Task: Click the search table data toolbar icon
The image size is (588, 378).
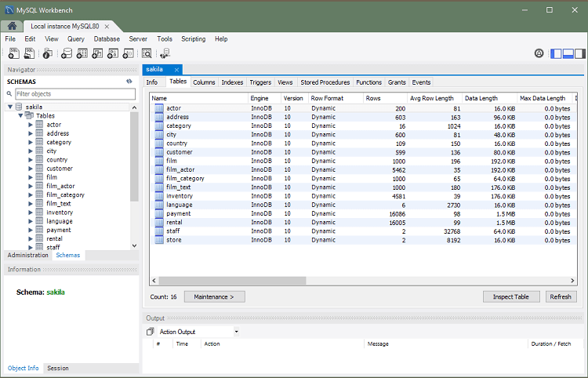Action: (x=146, y=53)
